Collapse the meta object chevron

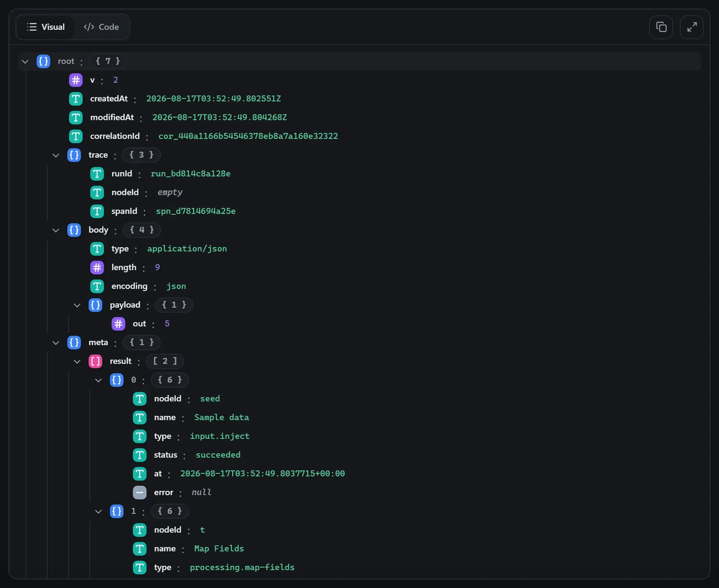pyautogui.click(x=56, y=343)
